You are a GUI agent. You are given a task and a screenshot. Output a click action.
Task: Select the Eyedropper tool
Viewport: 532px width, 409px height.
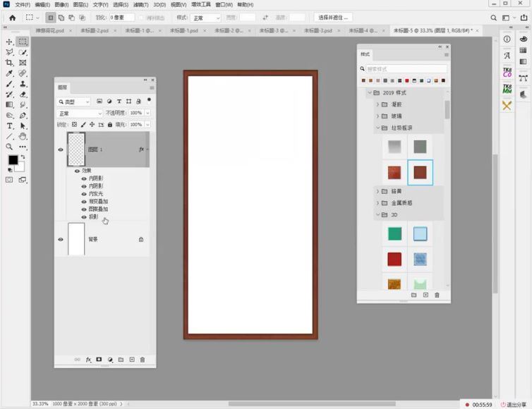tap(9, 73)
